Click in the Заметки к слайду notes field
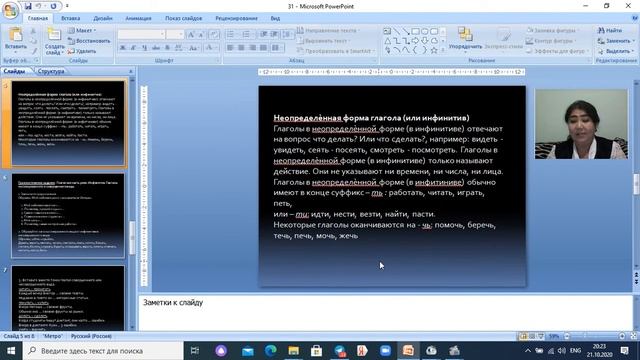The width and height of the screenshot is (640, 360). click(x=385, y=312)
